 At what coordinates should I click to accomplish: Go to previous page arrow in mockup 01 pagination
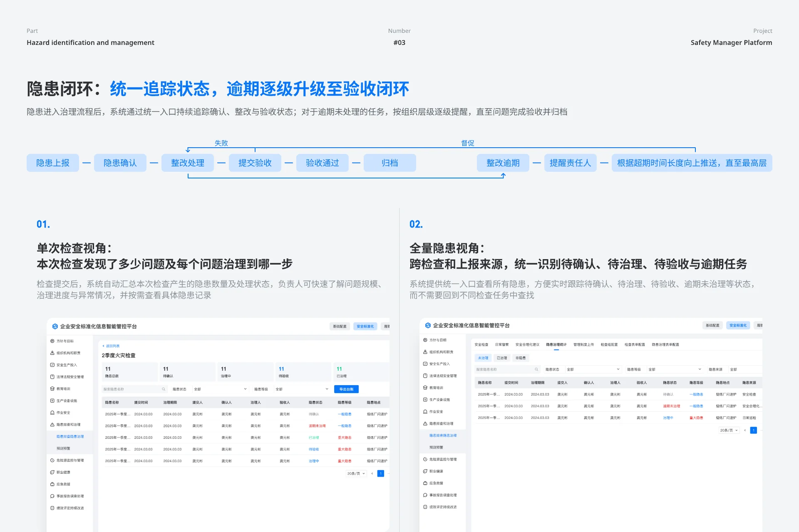coord(372,473)
